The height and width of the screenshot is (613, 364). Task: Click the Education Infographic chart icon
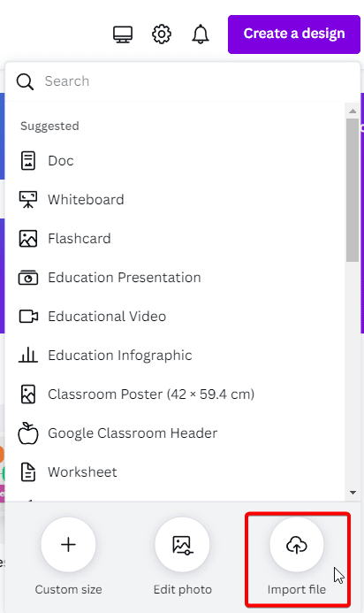point(28,355)
